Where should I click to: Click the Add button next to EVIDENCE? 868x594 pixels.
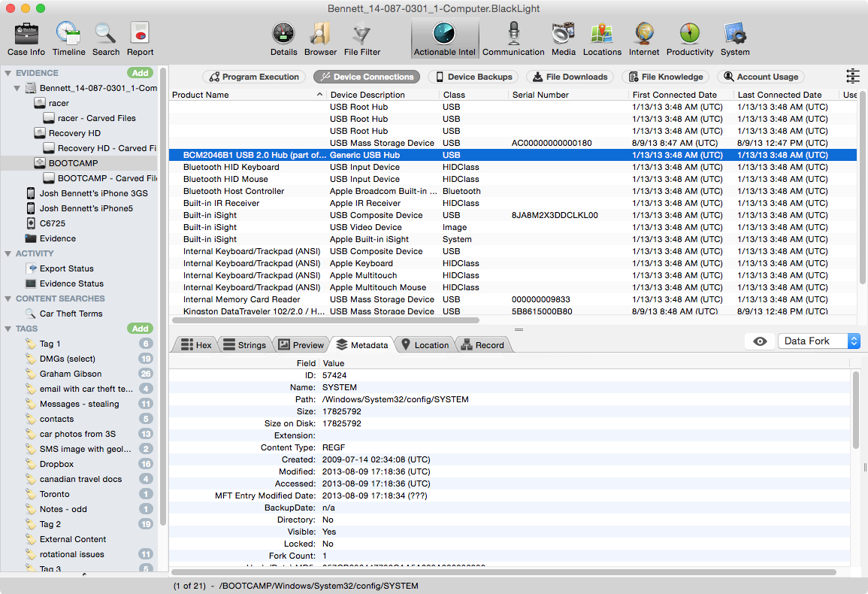[140, 73]
